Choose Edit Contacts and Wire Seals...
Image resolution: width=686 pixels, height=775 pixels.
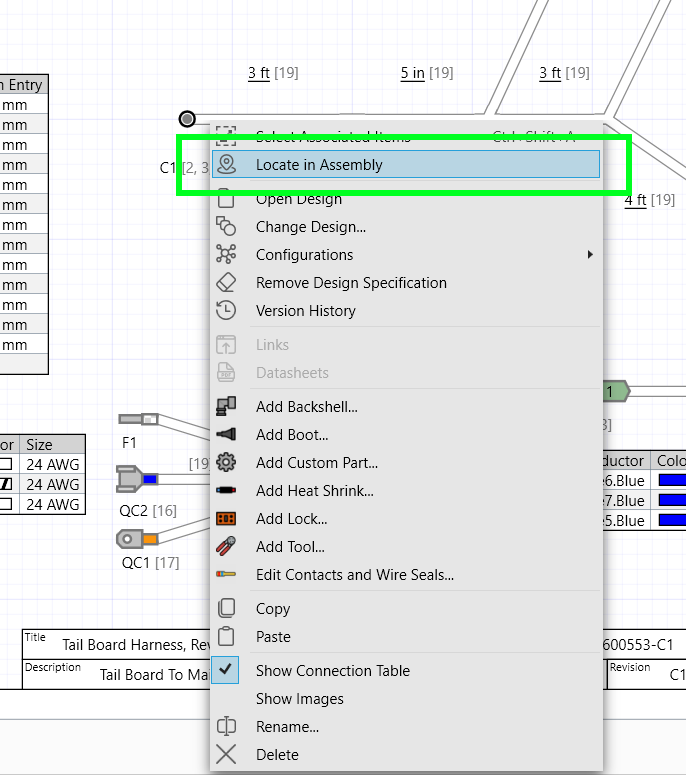pos(406,574)
